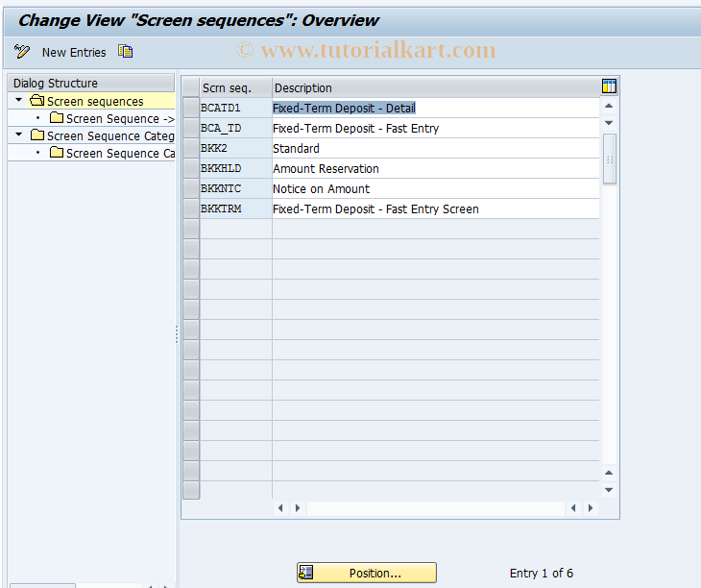Image resolution: width=701 pixels, height=588 pixels.
Task: Click the New Entries button
Action: tap(74, 52)
